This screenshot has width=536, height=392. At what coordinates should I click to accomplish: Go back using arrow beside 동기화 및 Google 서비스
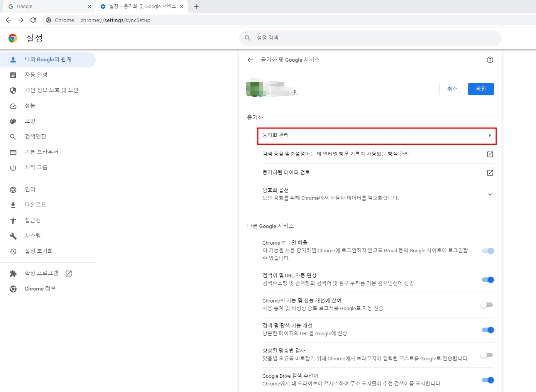[x=250, y=60]
